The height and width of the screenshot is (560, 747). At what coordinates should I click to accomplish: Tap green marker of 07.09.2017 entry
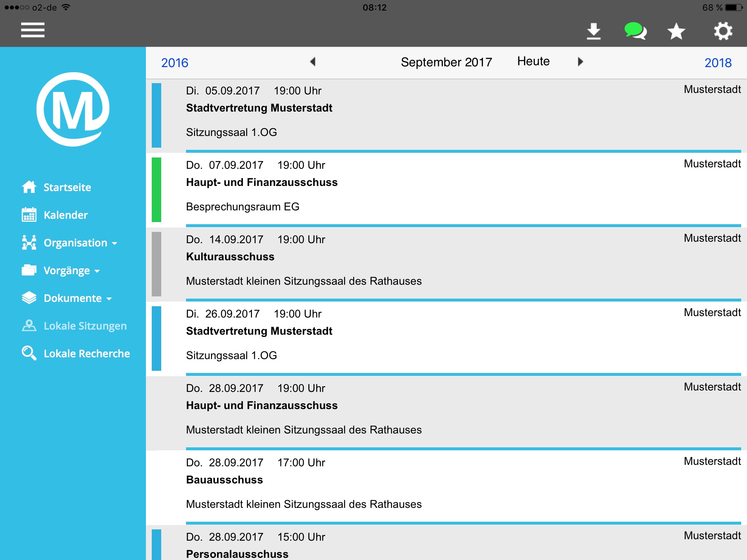click(156, 190)
